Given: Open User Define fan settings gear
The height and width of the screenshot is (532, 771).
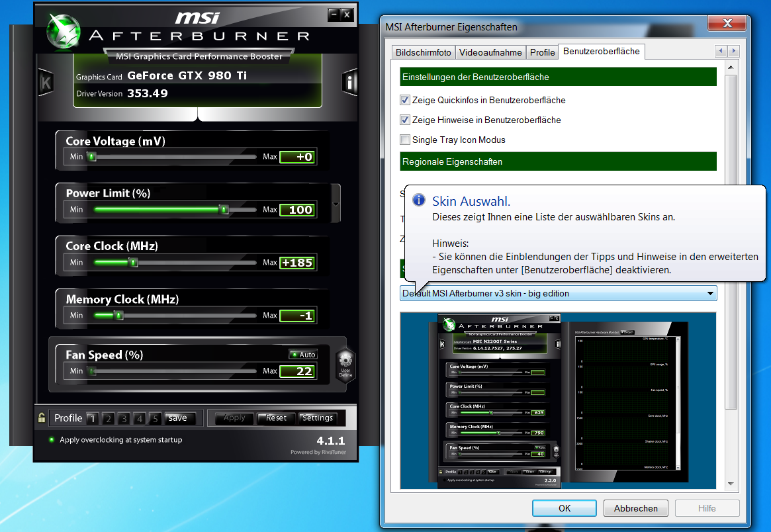Looking at the screenshot, I should pos(345,365).
